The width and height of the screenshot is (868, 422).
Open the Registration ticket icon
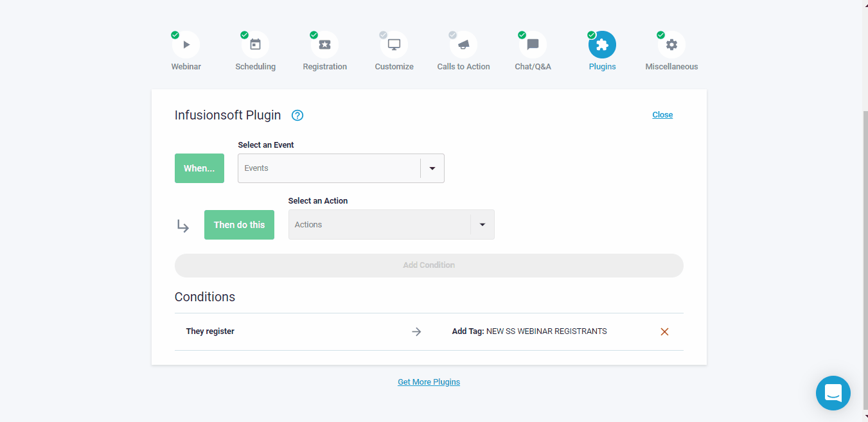[325, 45]
